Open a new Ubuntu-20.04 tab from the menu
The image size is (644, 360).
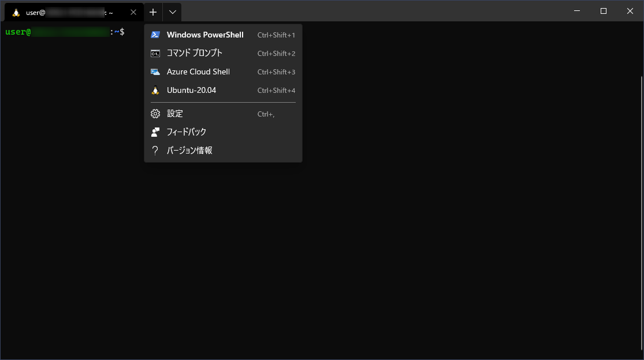[x=191, y=90]
